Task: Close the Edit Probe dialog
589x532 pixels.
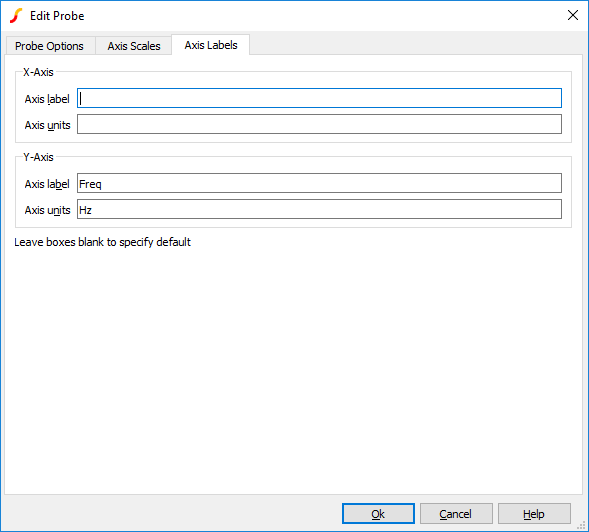Action: tap(572, 15)
